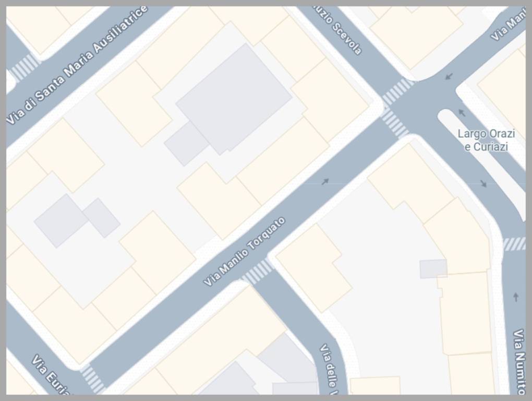Click the arrow just above Largo Orazi label

(462, 113)
